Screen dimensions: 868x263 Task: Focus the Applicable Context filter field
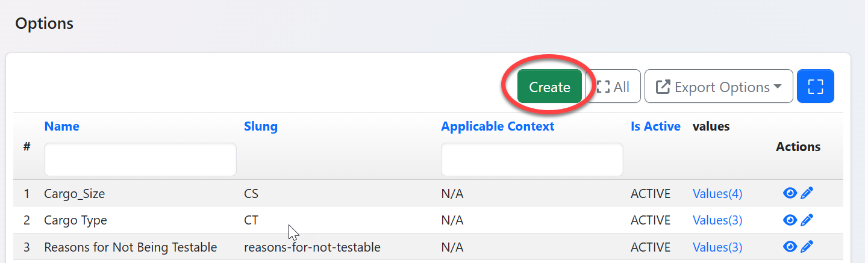pyautogui.click(x=531, y=159)
